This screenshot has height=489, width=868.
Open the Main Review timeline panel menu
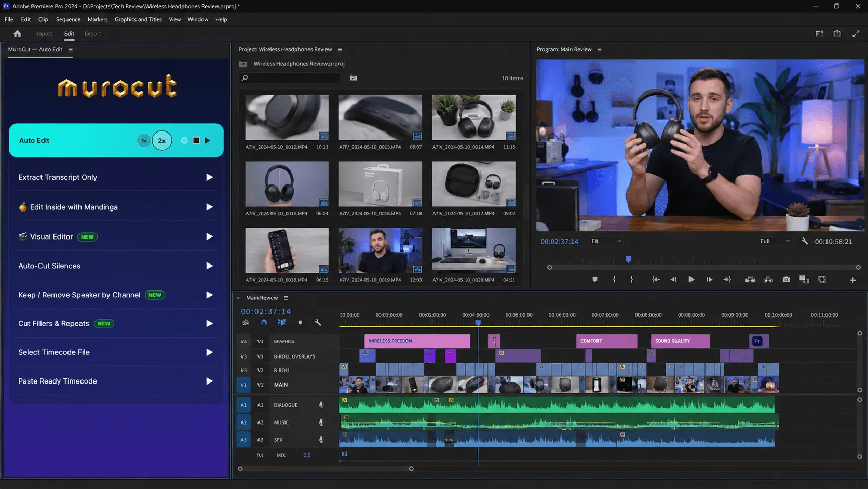(x=286, y=298)
